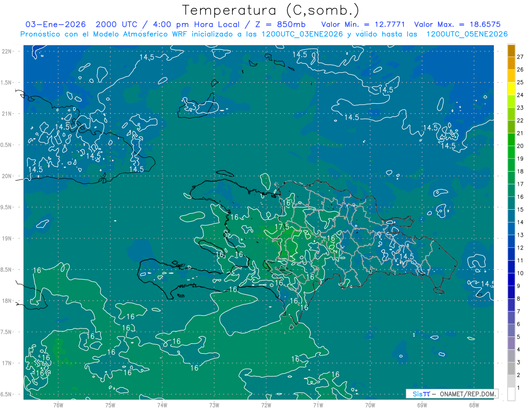
Task: Click the 0.5N latitude axis label
Action: point(6,145)
